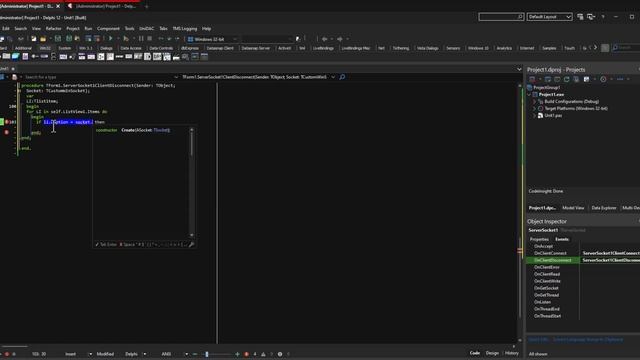Viewport: 640px width, 360px height.
Task: Click the Run Without Debugging toolbar icon
Action: click(x=126, y=39)
